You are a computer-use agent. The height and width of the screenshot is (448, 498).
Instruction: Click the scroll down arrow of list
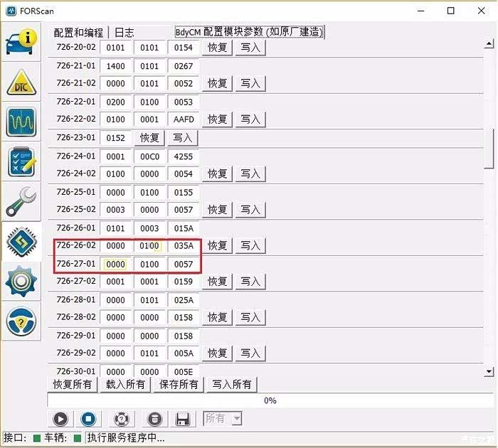(489, 371)
